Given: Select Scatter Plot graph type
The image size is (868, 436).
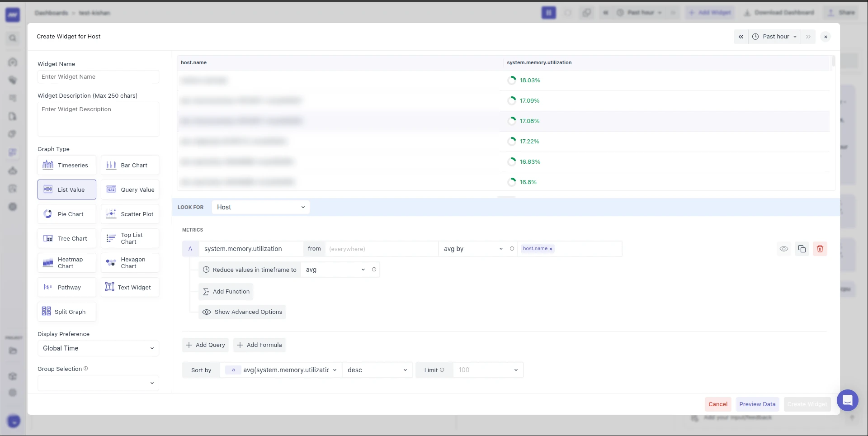Looking at the screenshot, I should 130,214.
